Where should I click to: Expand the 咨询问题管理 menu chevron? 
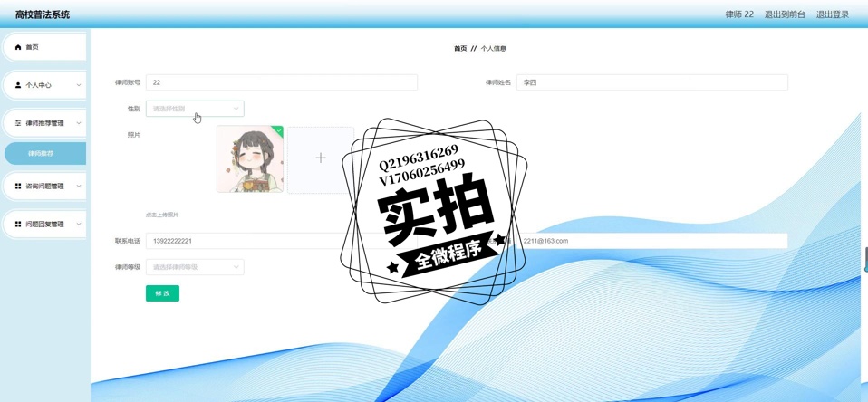(x=79, y=187)
